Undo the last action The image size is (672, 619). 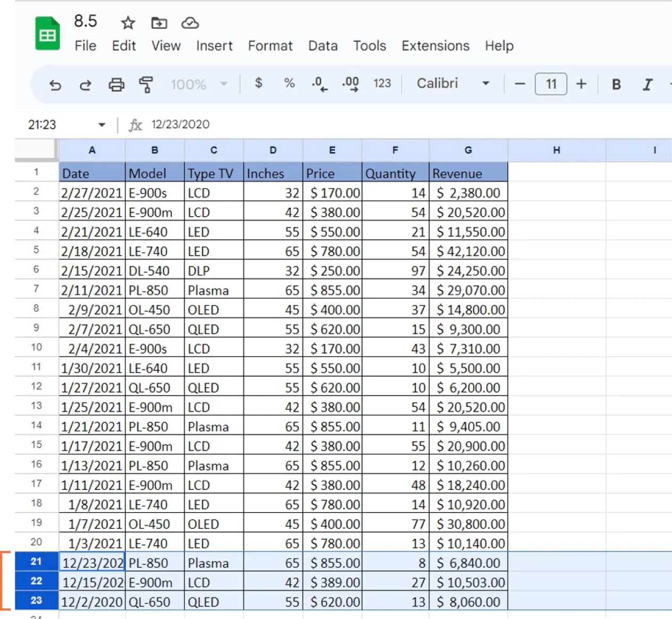55,84
